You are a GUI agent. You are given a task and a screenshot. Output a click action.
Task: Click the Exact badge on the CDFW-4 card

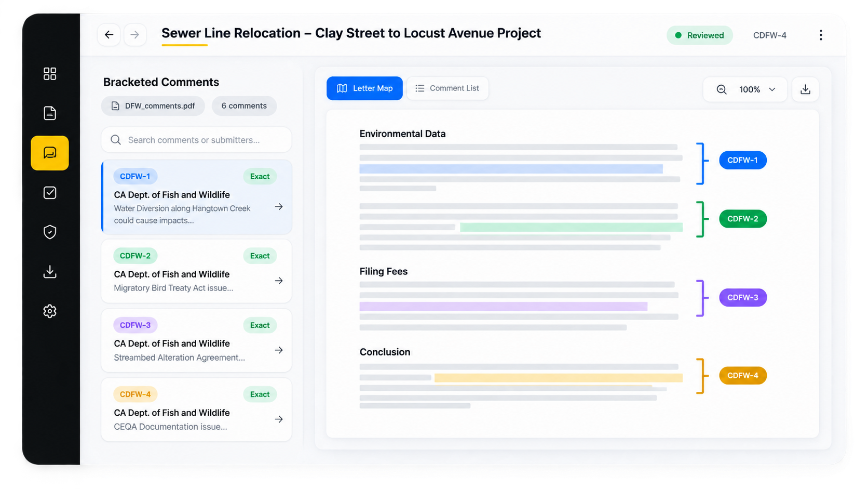click(260, 394)
